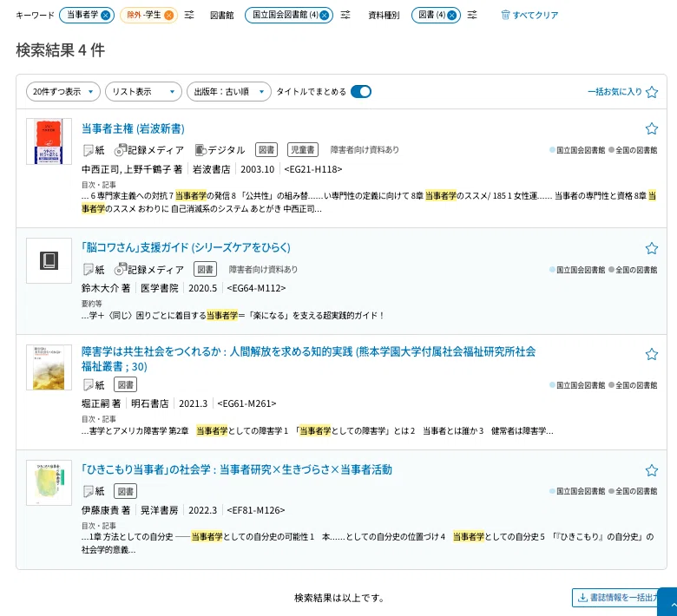Screen dimensions: 677x616
Task: Favorite 当事者主権 with its star icon
Action: tap(652, 128)
